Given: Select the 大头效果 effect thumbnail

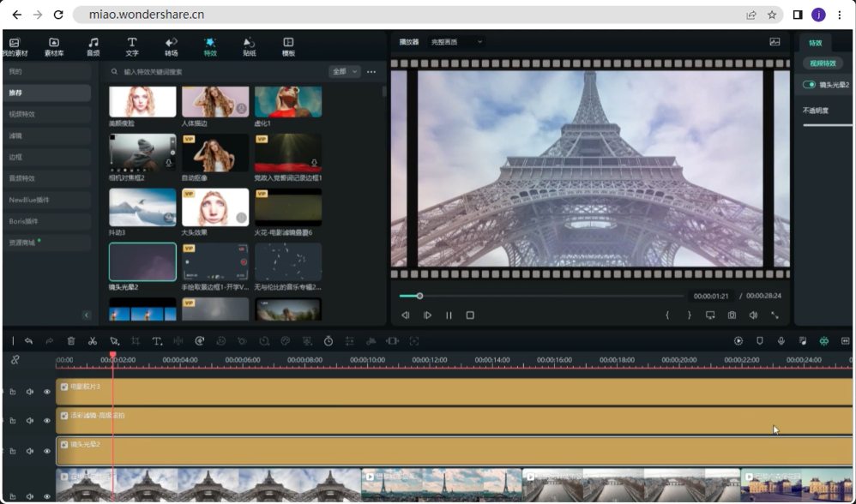Looking at the screenshot, I should [x=215, y=207].
